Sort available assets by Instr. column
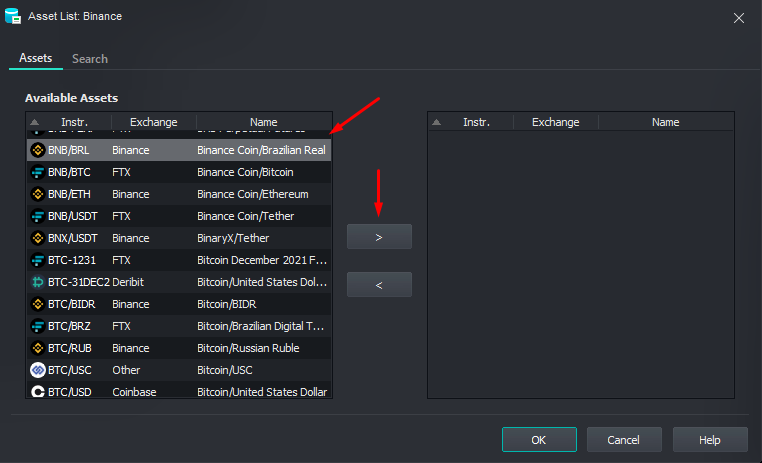 tap(75, 122)
